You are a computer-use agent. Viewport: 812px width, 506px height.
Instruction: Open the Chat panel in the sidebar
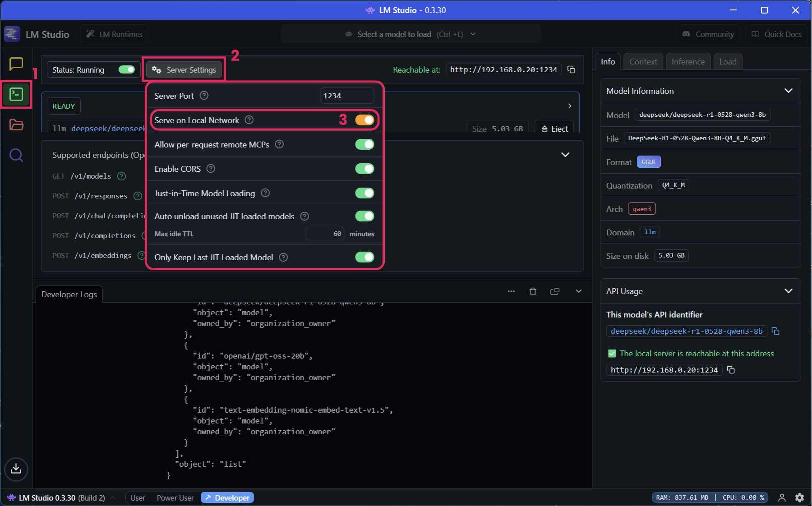(16, 64)
